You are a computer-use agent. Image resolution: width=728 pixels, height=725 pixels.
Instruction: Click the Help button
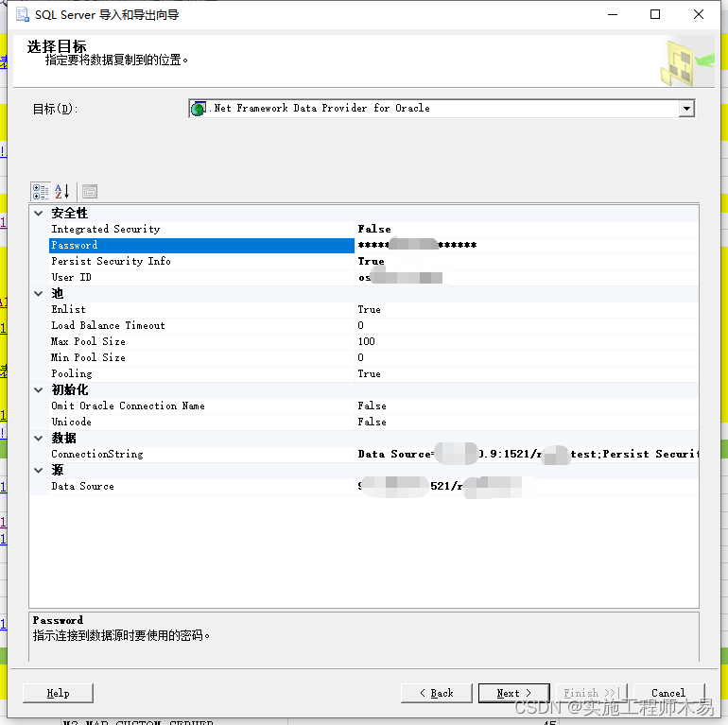tap(58, 693)
